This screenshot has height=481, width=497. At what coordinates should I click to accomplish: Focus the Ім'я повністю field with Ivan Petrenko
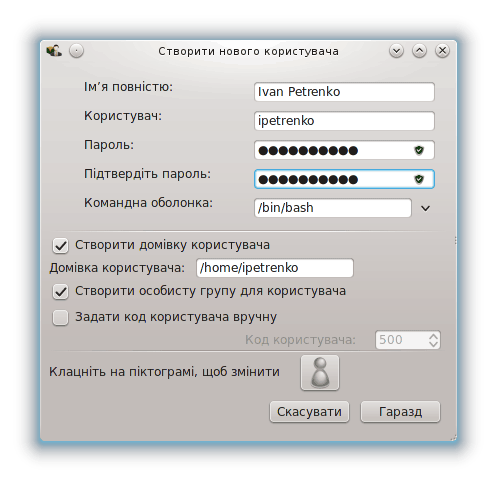[344, 92]
